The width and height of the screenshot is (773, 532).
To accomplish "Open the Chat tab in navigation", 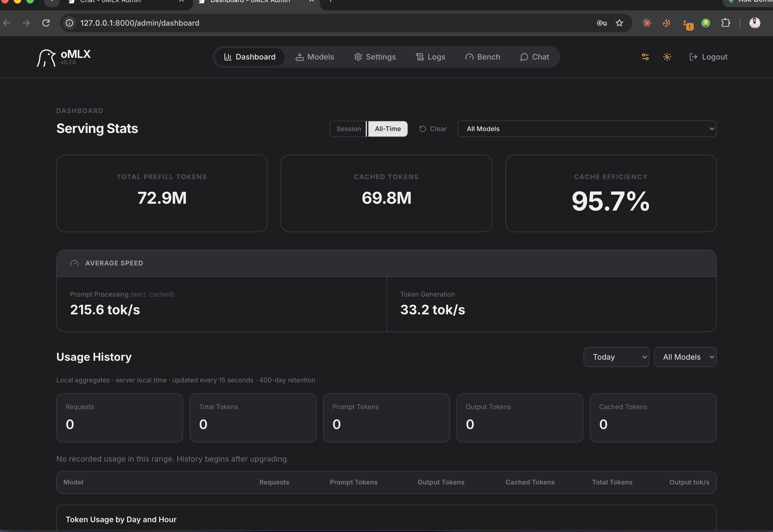I will [x=534, y=57].
